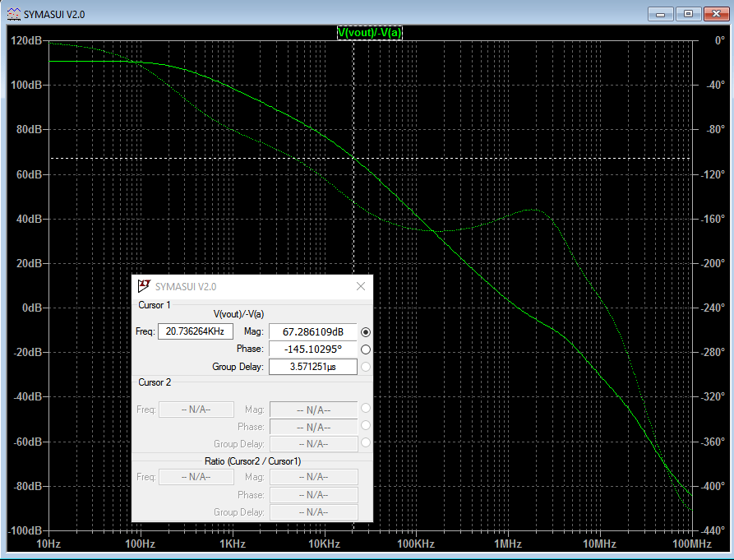
Task: Select the Cursor 1 Mag radio button
Action: (x=366, y=332)
